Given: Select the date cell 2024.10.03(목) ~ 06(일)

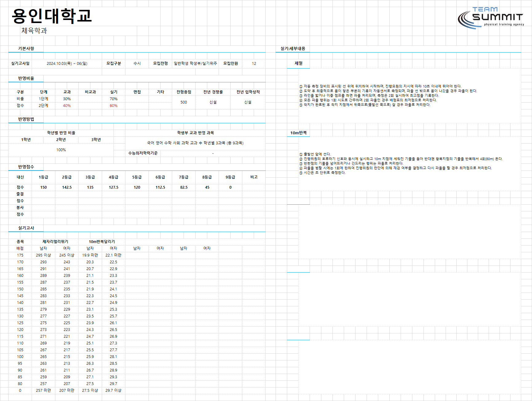Looking at the screenshot, I should [67, 63].
